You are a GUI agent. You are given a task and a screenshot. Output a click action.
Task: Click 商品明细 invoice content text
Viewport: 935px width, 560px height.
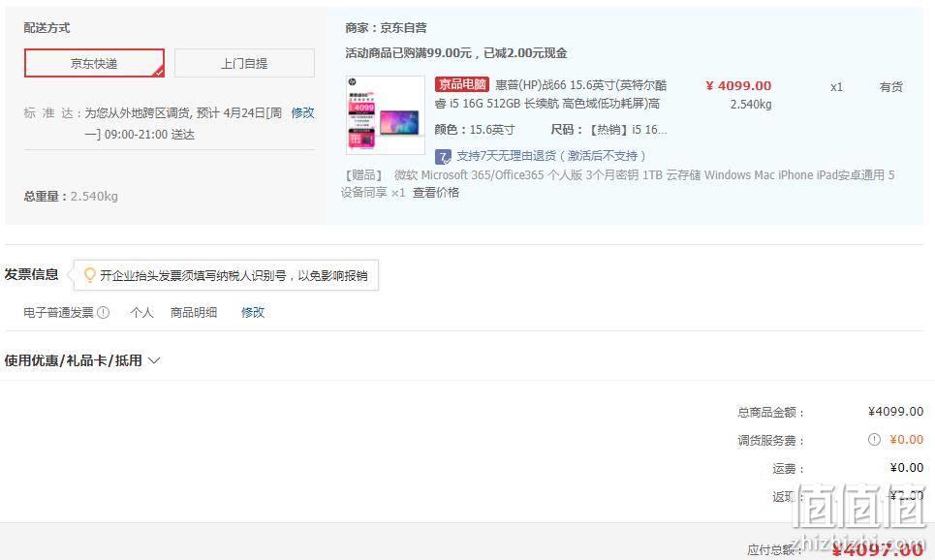[194, 312]
